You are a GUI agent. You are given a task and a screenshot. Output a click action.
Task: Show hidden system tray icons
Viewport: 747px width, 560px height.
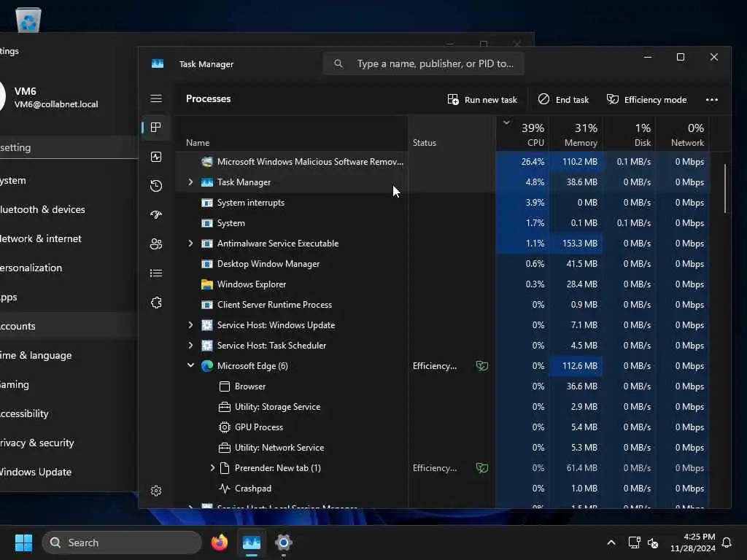(611, 542)
